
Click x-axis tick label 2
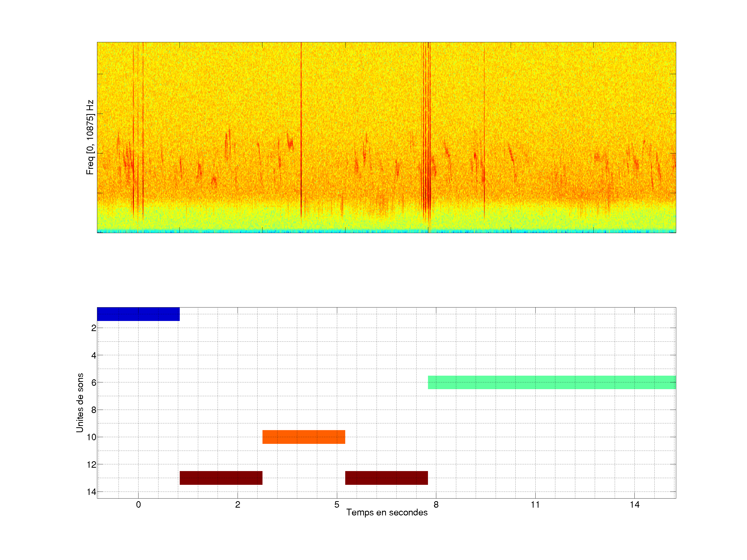click(237, 505)
